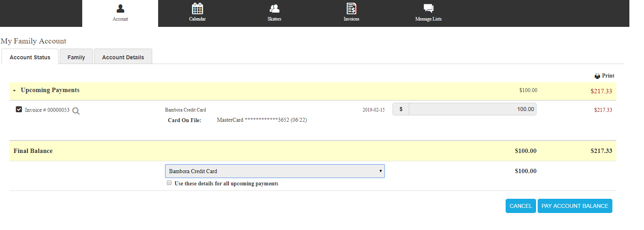Image resolution: width=644 pixels, height=230 pixels.
Task: Click the 2019-02-15 payment date
Action: 374,110
